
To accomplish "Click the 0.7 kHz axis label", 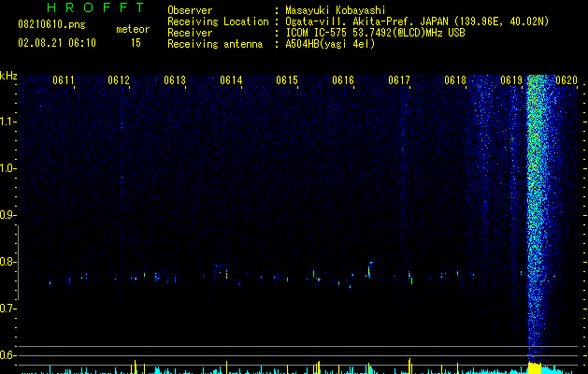I will [x=7, y=309].
